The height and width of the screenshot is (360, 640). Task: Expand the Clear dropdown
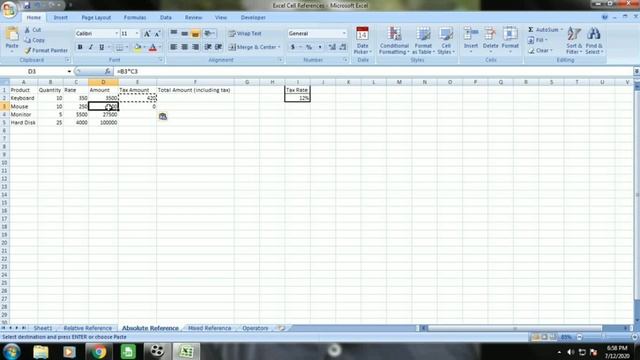coord(551,51)
